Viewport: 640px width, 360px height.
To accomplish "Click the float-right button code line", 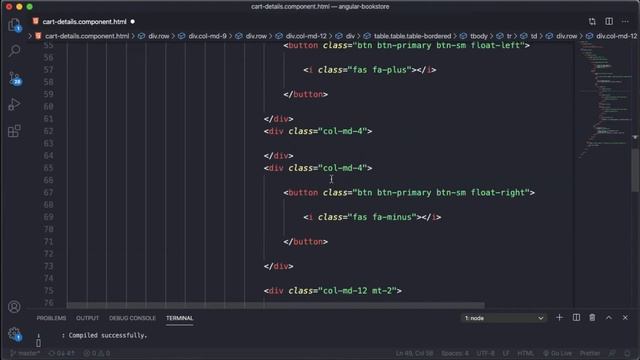I will coord(409,193).
